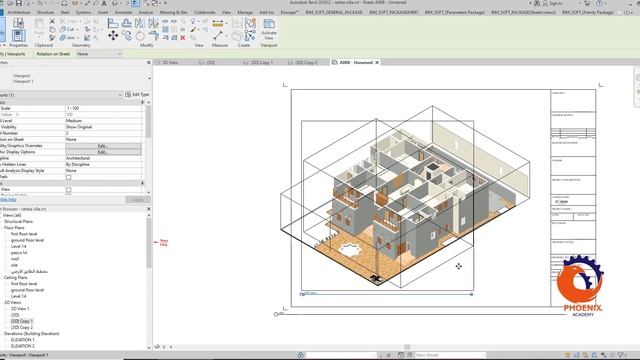This screenshot has height=360, width=640.
Task: Open the Properties help link
Action: click(8, 200)
